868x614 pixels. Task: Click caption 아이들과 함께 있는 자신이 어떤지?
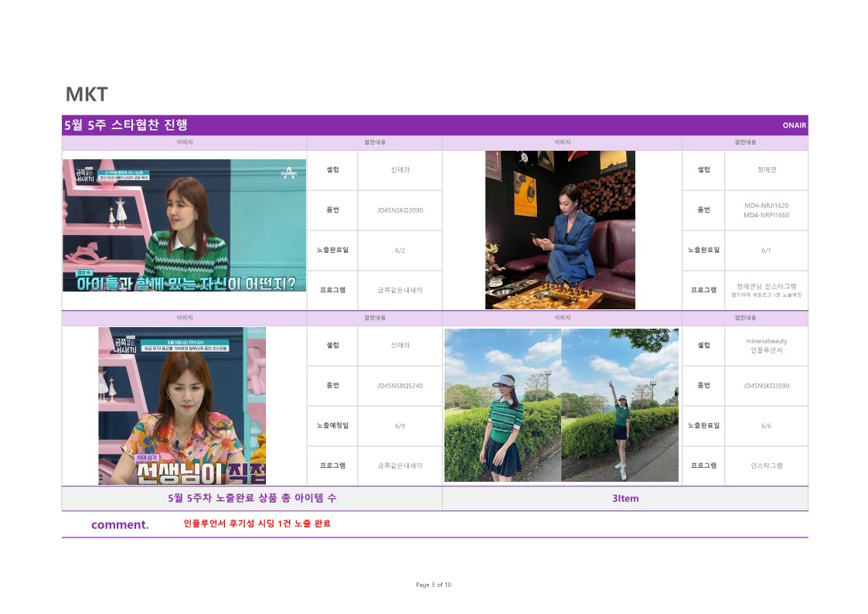click(186, 284)
